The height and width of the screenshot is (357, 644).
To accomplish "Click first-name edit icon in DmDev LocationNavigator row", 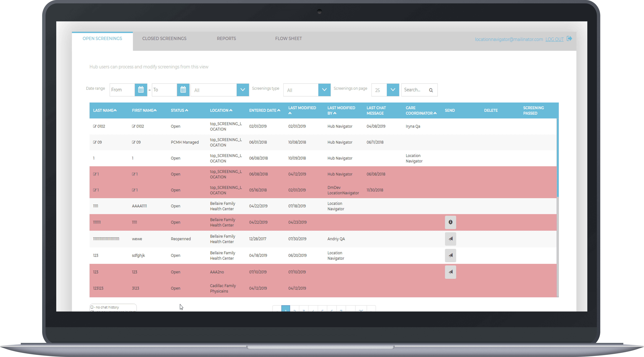I will click(134, 190).
